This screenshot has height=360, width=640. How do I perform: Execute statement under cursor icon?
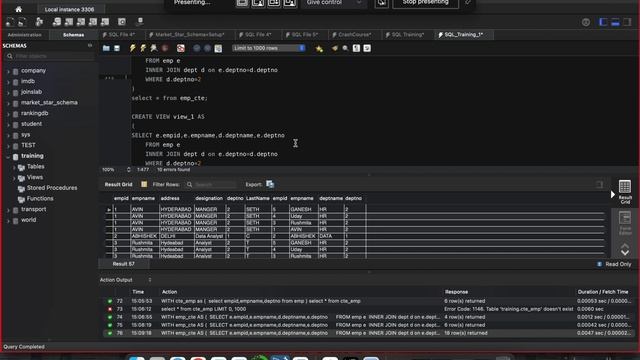pos(143,48)
